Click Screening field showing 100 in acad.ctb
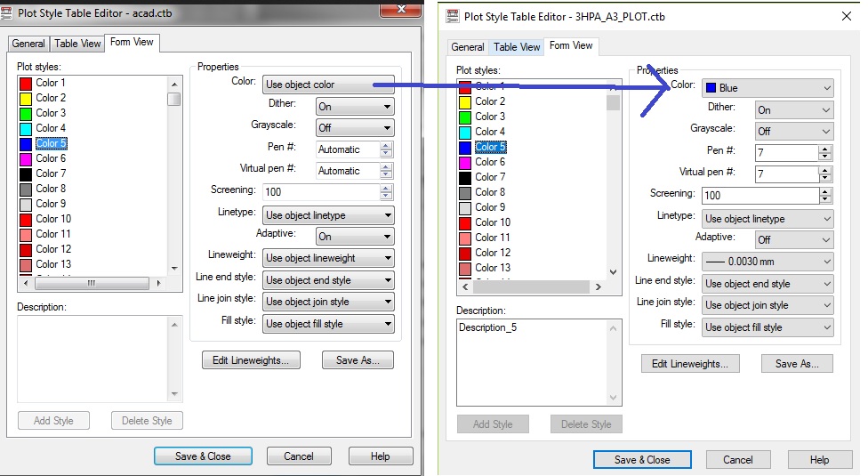This screenshot has width=868, height=476. click(x=321, y=192)
